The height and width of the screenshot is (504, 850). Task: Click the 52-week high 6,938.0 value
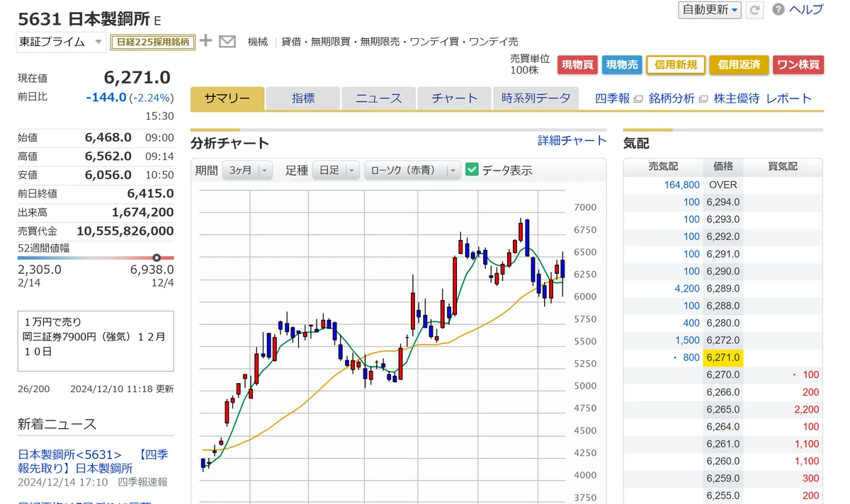tap(152, 270)
